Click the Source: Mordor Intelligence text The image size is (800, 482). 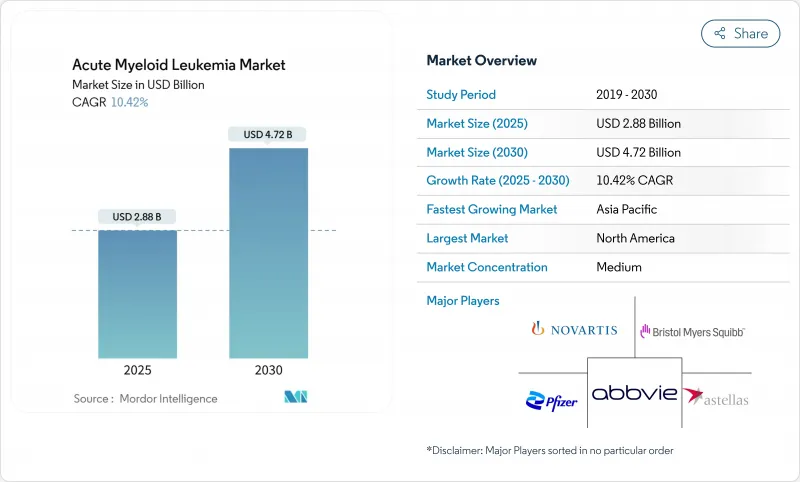[x=145, y=399]
